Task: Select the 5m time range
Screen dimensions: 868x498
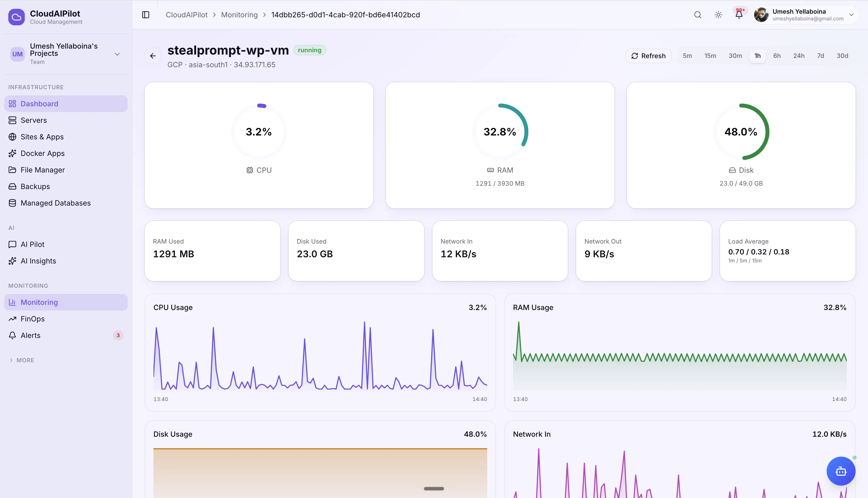Action: [x=687, y=56]
